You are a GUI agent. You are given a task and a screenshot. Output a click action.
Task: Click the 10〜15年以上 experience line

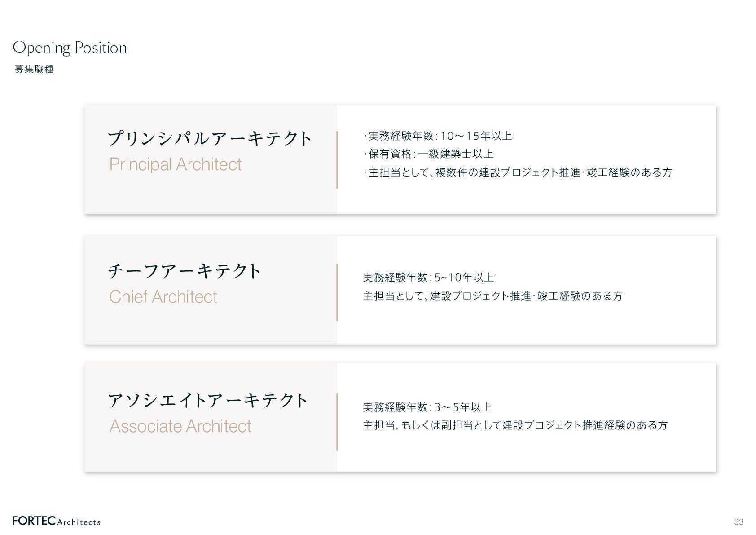pos(438,136)
